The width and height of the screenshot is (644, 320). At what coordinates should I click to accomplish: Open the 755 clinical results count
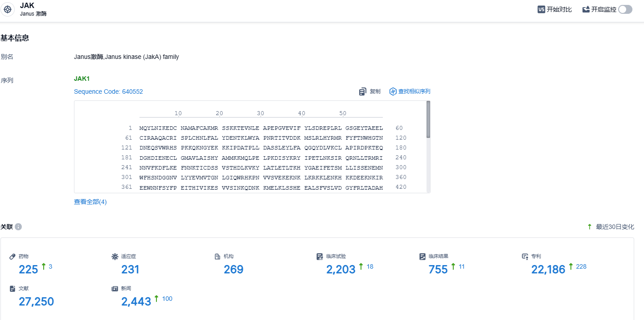438,269
